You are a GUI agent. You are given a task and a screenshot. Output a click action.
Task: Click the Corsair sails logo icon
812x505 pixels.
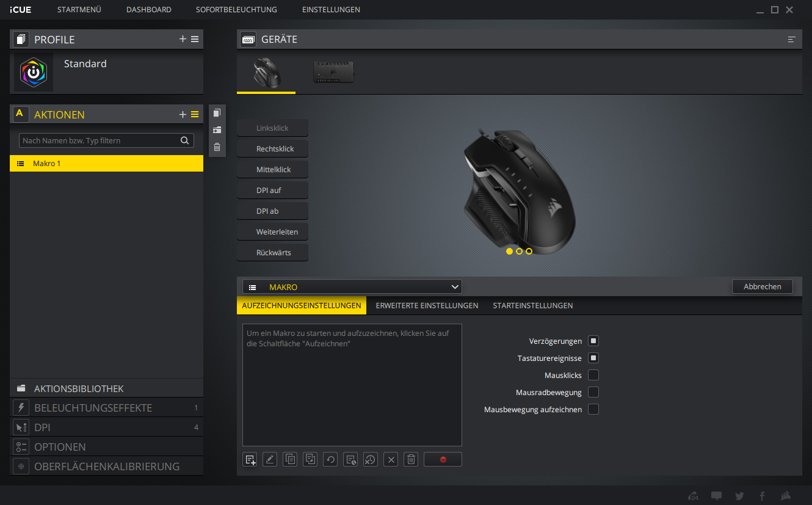coord(786,496)
